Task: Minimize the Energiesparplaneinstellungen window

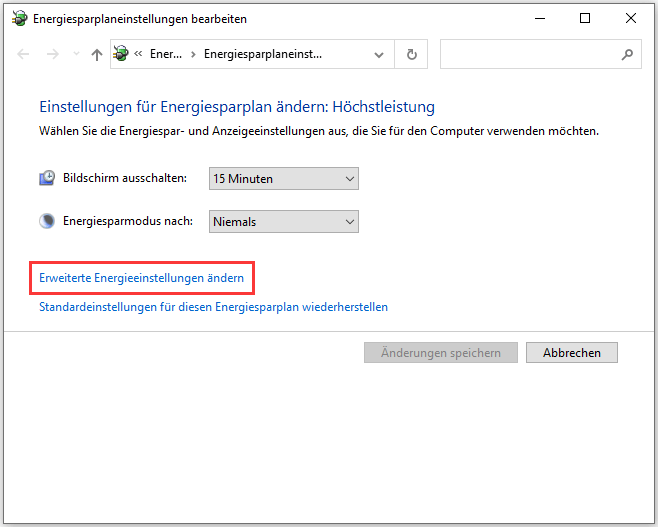Action: [x=540, y=18]
